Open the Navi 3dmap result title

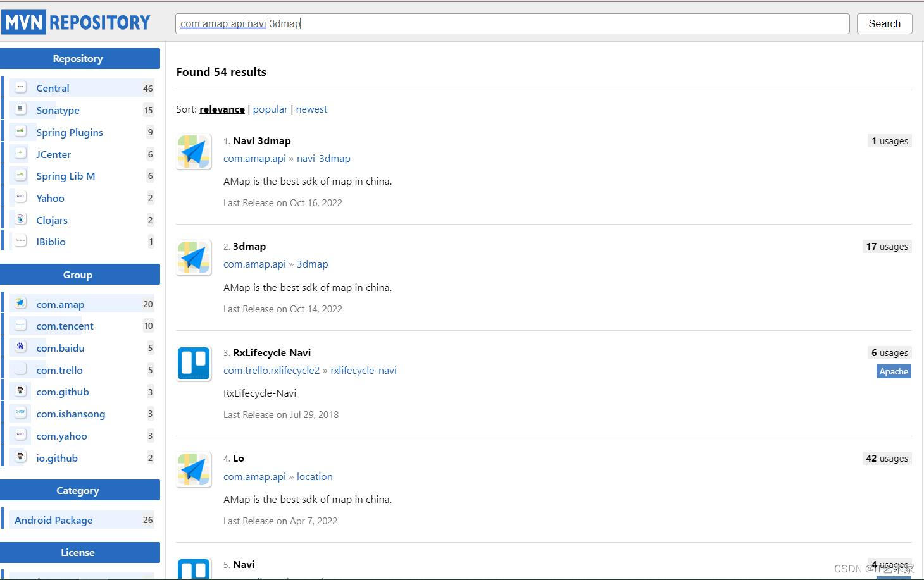click(262, 140)
